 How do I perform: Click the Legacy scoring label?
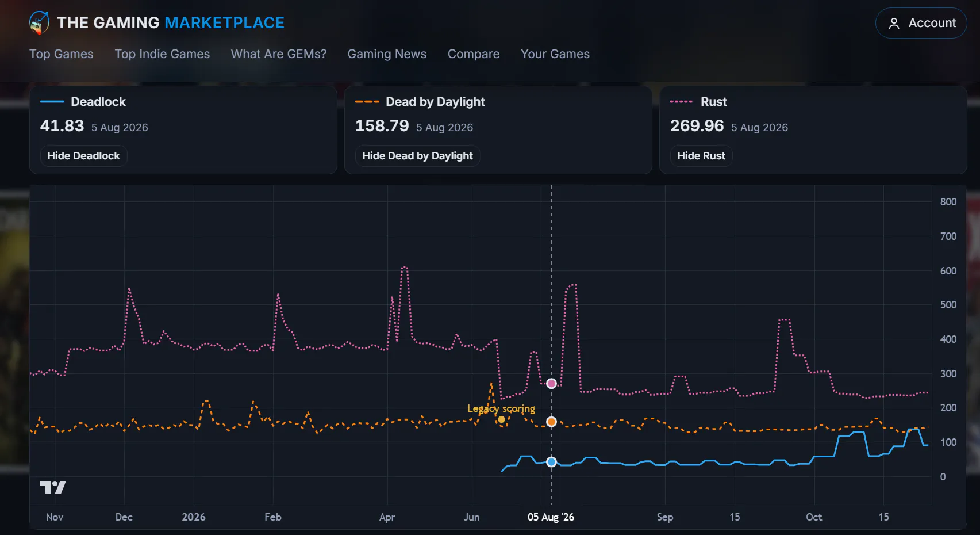click(x=501, y=408)
